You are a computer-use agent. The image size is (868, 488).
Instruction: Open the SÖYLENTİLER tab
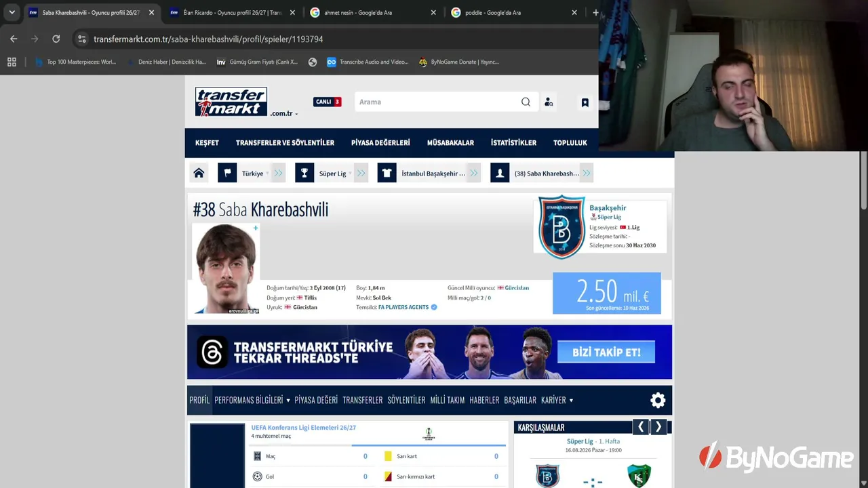click(x=406, y=401)
